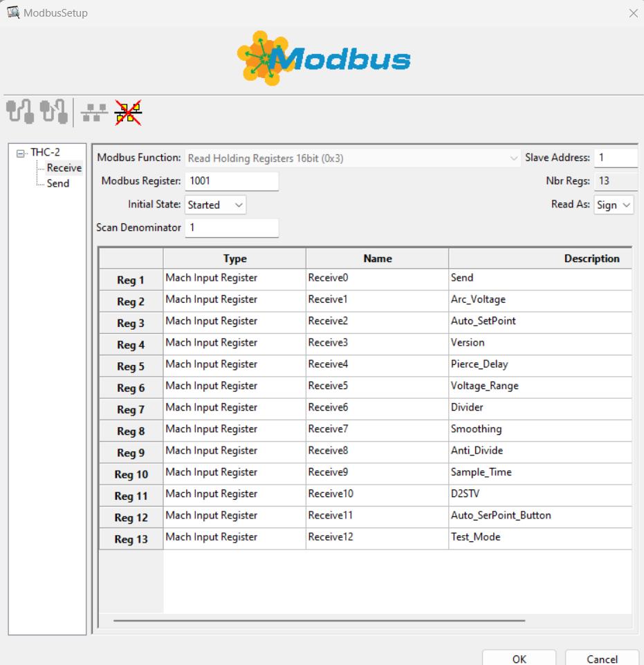Open the Read As dropdown
Viewport: 644px width, 665px height.
(x=614, y=205)
